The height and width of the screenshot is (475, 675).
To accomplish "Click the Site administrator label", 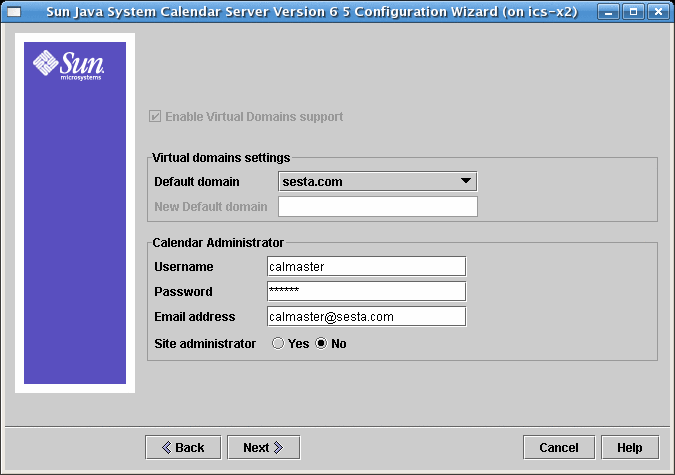I will (x=205, y=344).
